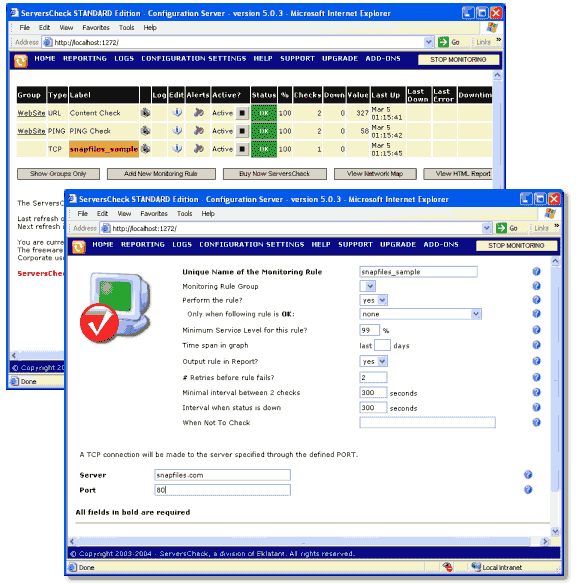Open help icon for Monitoring Rule Group
Image resolution: width=578 pixels, height=584 pixels.
(536, 286)
